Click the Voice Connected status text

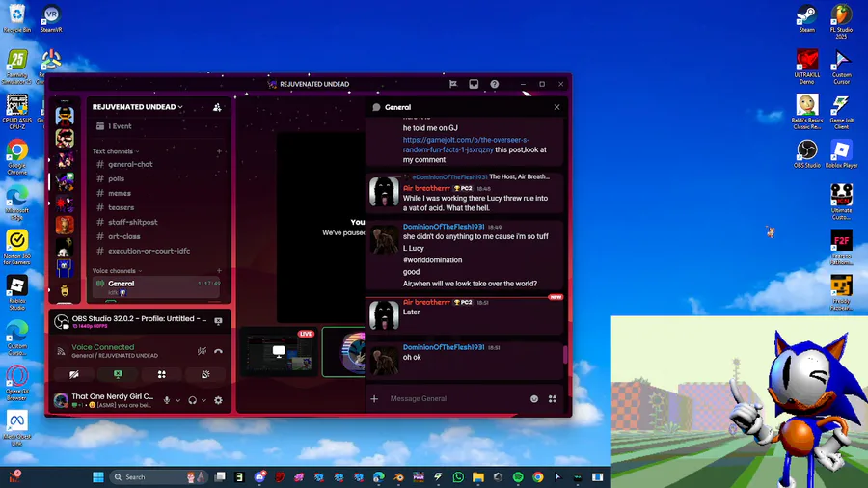click(103, 347)
